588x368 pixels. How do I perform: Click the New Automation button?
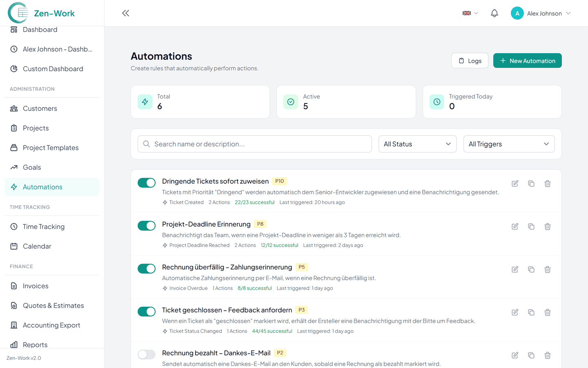pos(527,60)
